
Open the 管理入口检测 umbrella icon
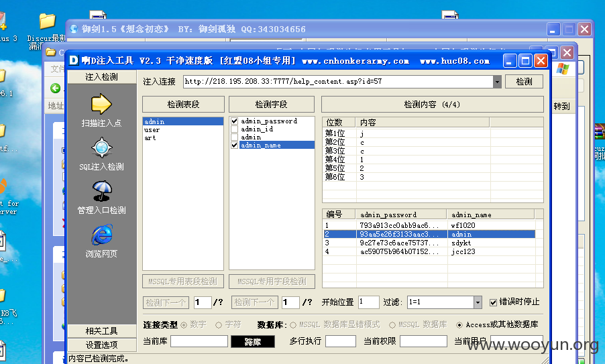(x=102, y=191)
